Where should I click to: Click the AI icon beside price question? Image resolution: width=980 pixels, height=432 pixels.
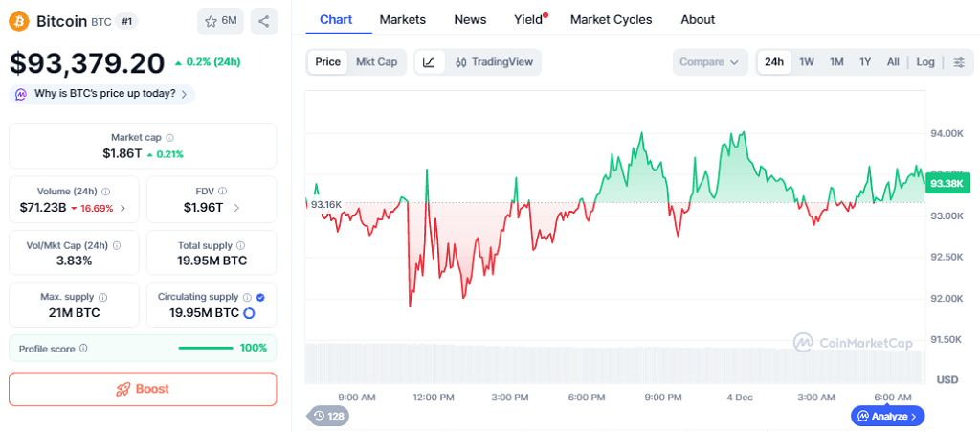[x=21, y=95]
